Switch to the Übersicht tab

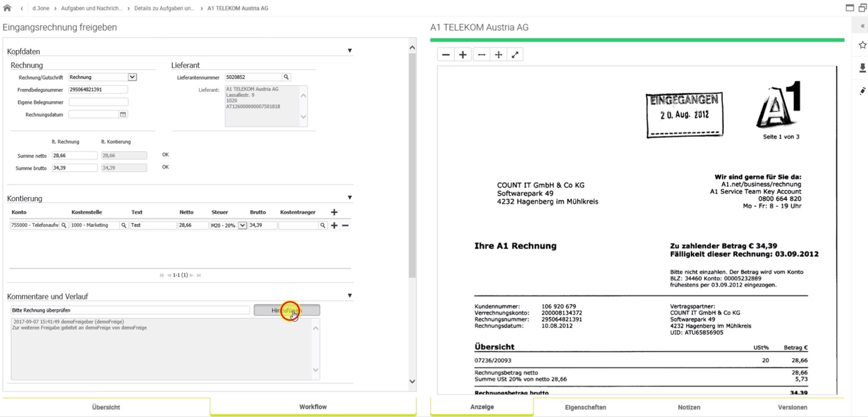(106, 407)
